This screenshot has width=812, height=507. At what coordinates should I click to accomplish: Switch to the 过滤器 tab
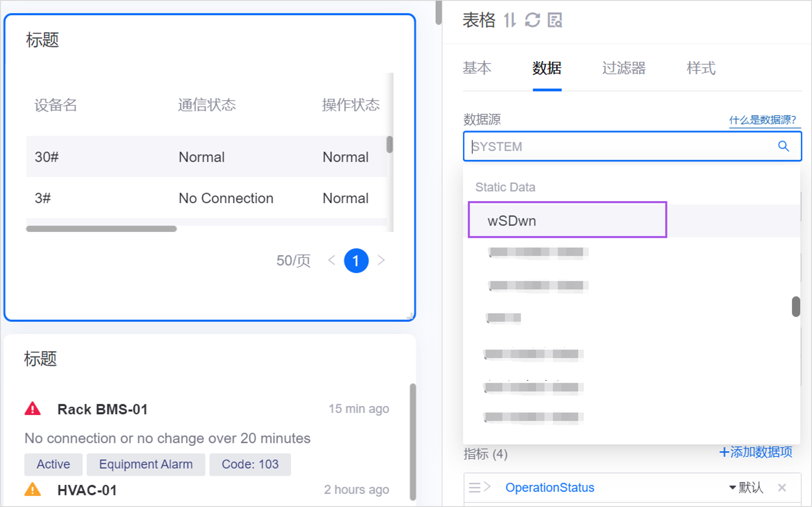[624, 68]
